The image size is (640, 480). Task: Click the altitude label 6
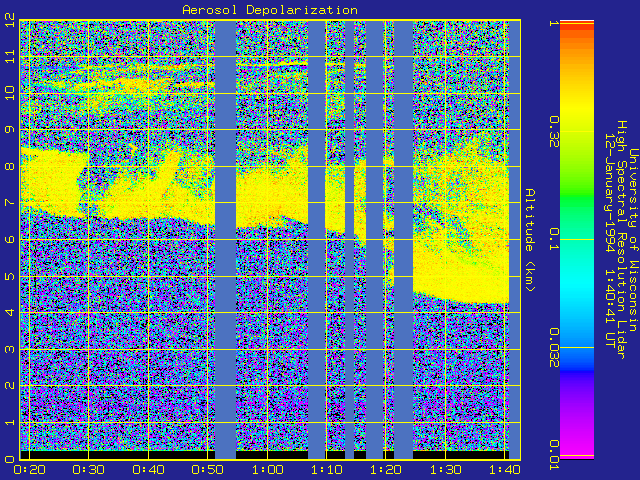coord(10,239)
